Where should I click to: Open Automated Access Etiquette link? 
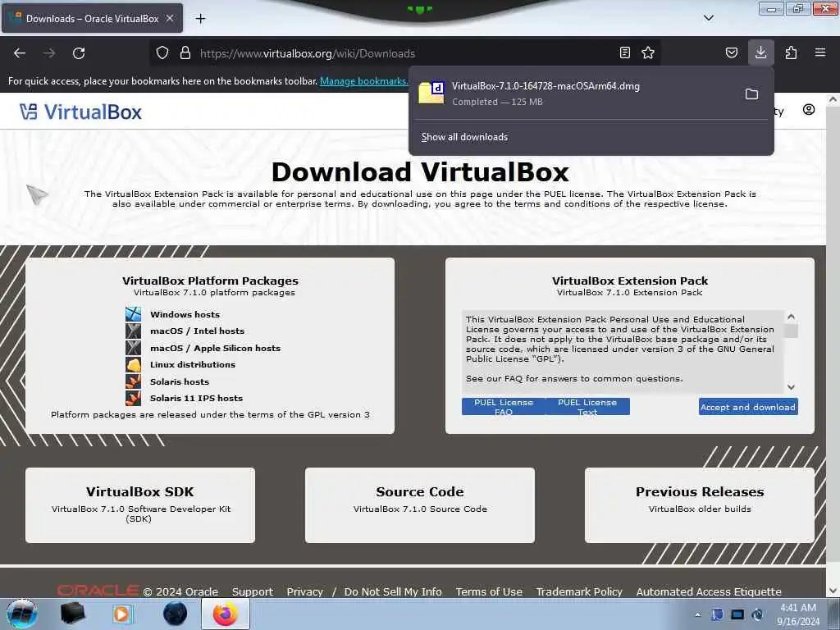tap(709, 591)
